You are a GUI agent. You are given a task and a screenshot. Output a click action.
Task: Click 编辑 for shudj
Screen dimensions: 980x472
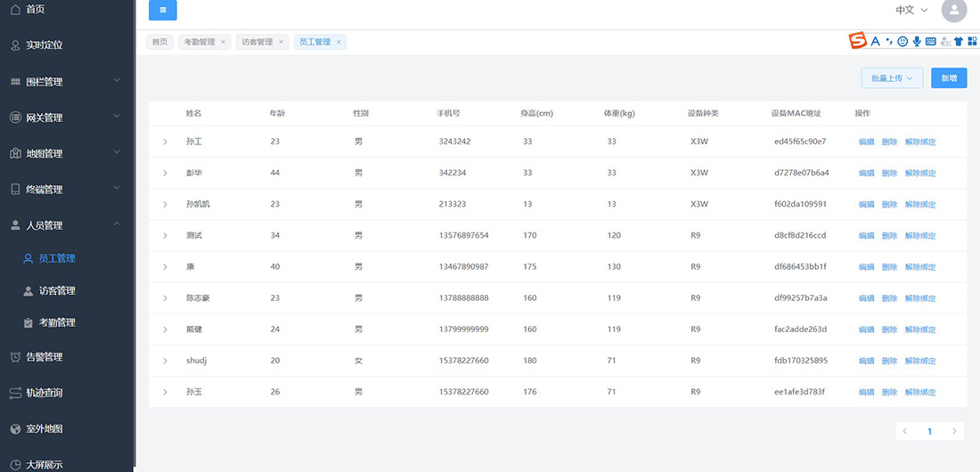pos(866,361)
